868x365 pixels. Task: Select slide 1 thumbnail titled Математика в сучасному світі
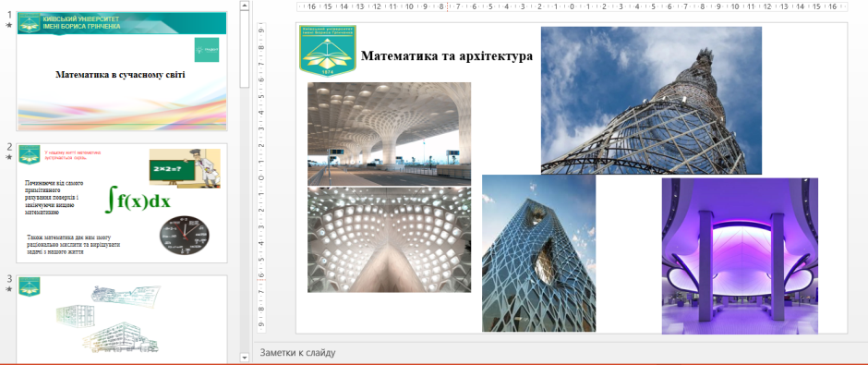(122, 71)
